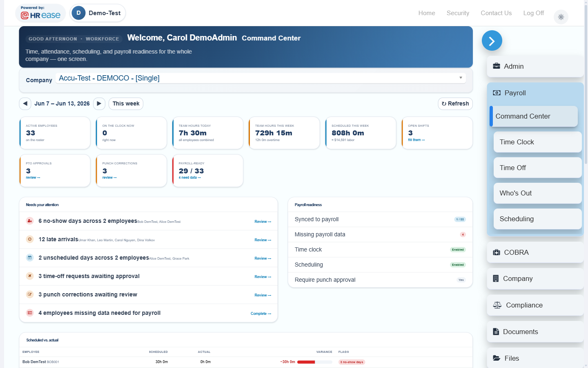Click the Time clock Enabled badge

458,249
